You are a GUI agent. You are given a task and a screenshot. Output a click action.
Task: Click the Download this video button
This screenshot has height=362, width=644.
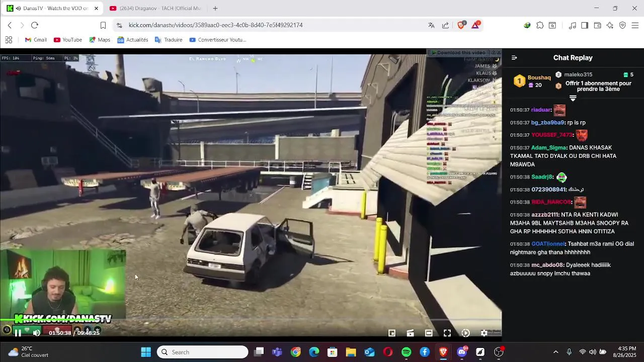[458, 52]
